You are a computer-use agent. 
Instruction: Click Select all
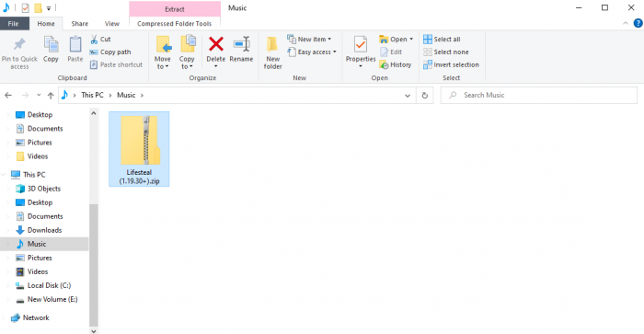point(442,39)
